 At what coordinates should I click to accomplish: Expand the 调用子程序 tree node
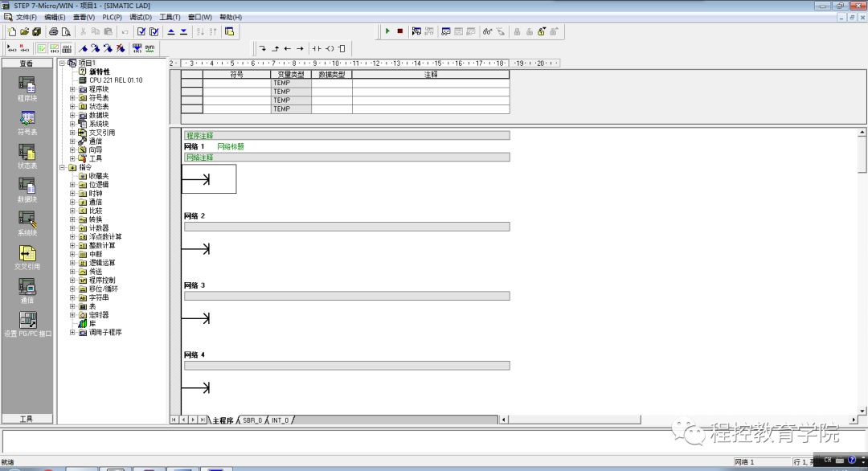coord(72,332)
